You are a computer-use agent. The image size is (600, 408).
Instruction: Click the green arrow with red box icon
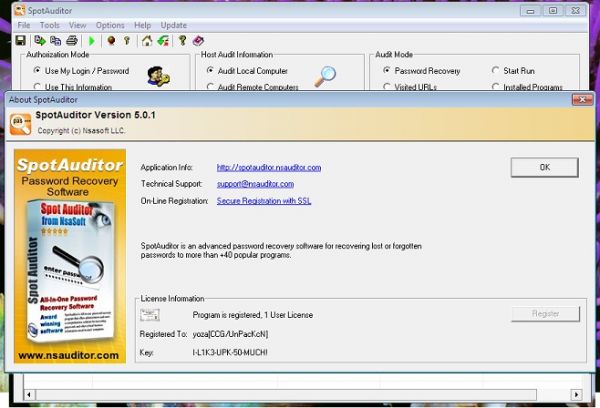point(163,40)
